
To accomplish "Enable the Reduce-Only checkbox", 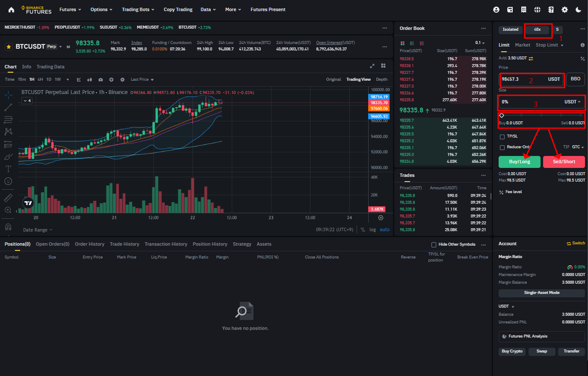I will [x=502, y=147].
